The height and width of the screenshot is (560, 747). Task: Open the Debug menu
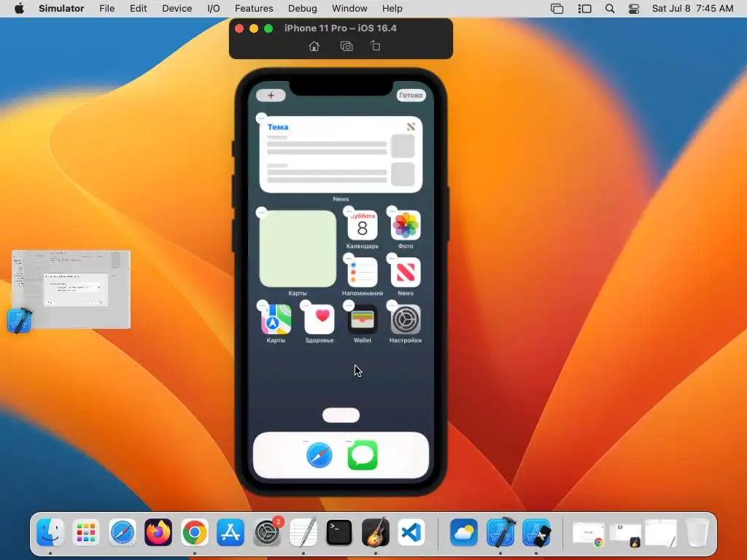[303, 9]
